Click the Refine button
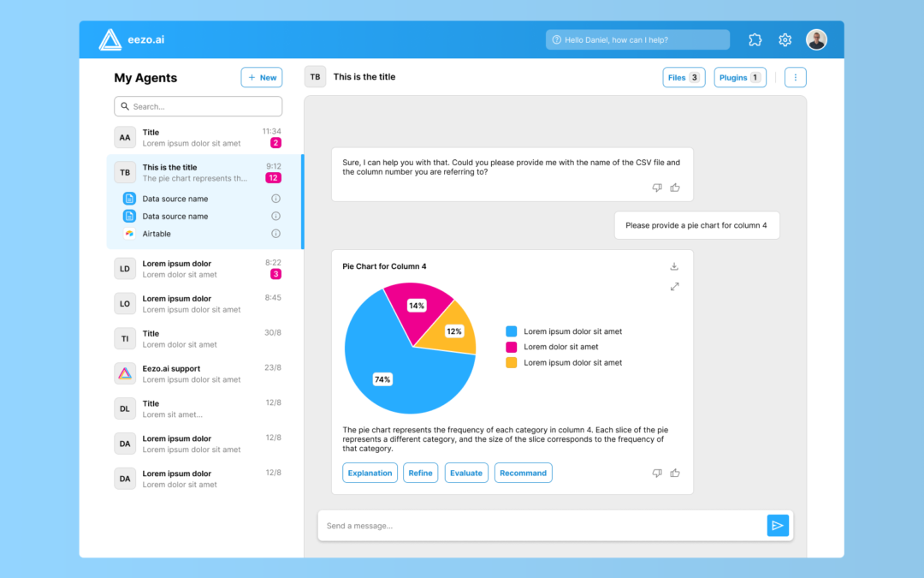 (x=420, y=473)
